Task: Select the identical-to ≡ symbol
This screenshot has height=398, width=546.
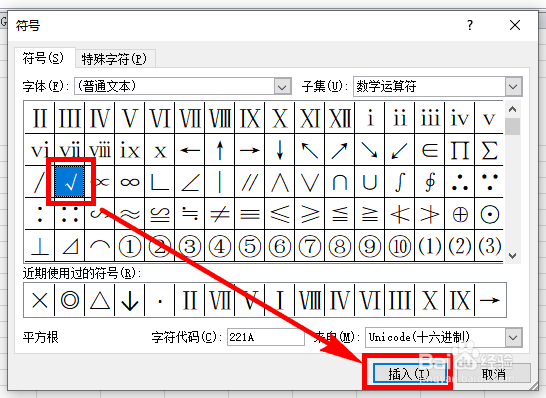Action: point(250,213)
